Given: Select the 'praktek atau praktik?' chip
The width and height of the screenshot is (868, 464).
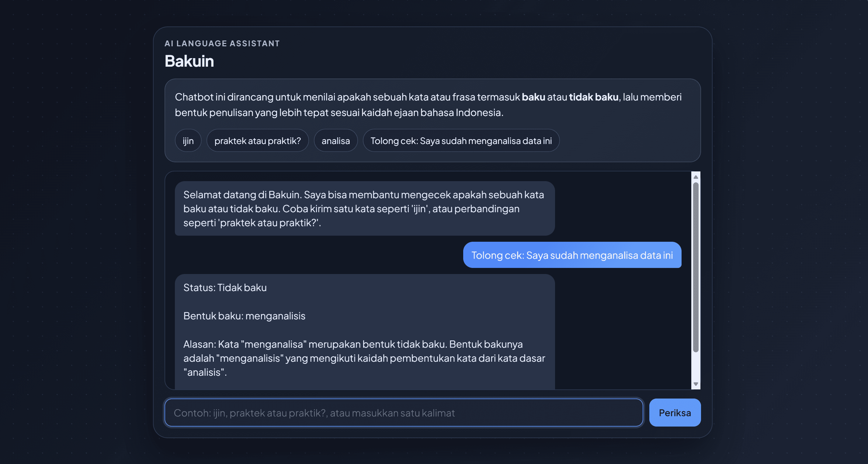Looking at the screenshot, I should [x=257, y=141].
